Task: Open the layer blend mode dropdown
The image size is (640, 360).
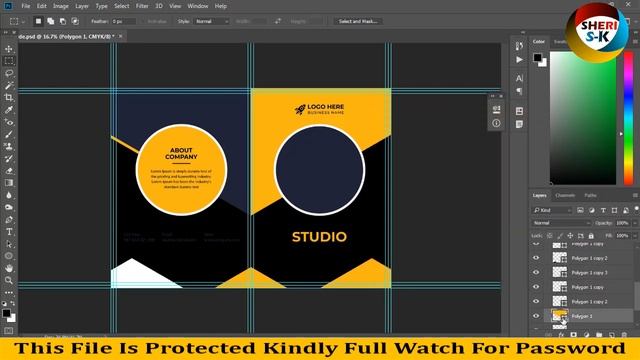Action: [x=561, y=223]
